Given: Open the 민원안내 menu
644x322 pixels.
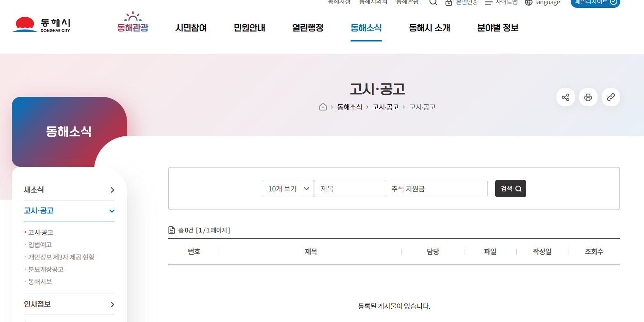Looking at the screenshot, I should click(249, 28).
